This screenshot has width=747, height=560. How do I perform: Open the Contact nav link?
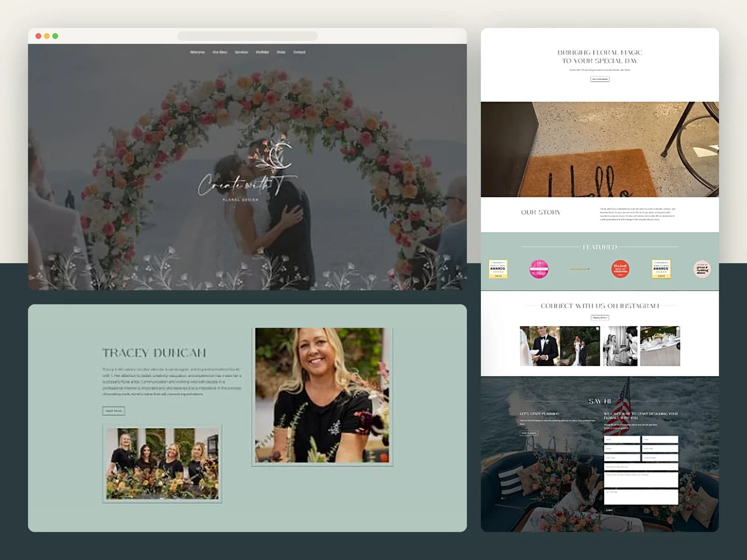coord(299,52)
